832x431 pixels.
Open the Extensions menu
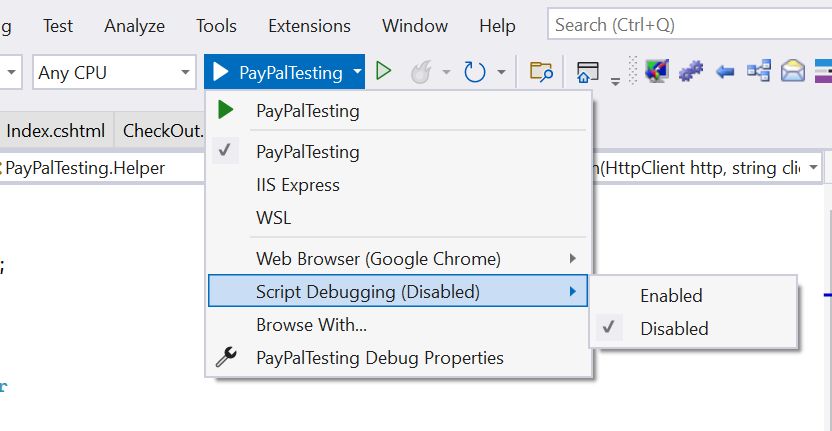309,26
